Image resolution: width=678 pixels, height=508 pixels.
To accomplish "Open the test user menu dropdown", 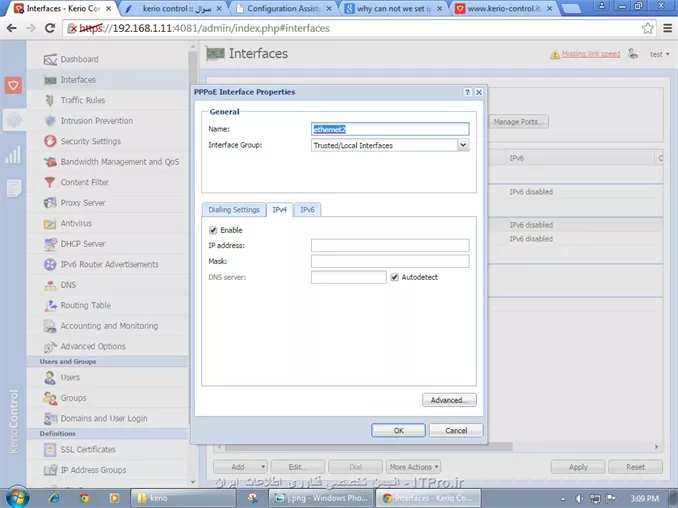I will [659, 54].
